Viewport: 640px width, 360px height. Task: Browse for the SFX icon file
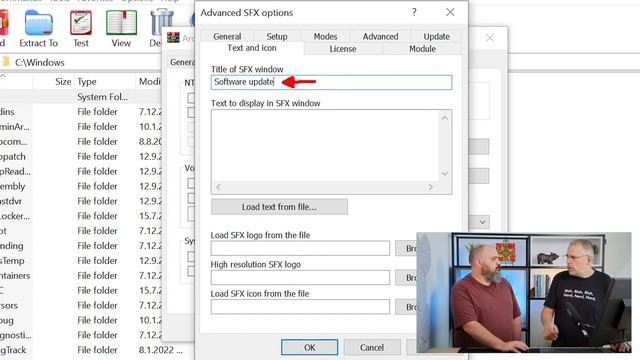pos(406,307)
